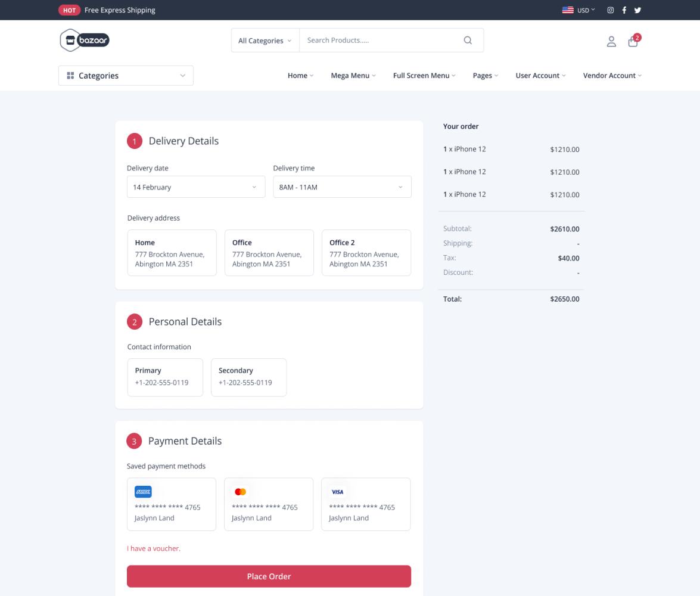Open the Delivery time dropdown
This screenshot has width=700, height=596.
[342, 187]
